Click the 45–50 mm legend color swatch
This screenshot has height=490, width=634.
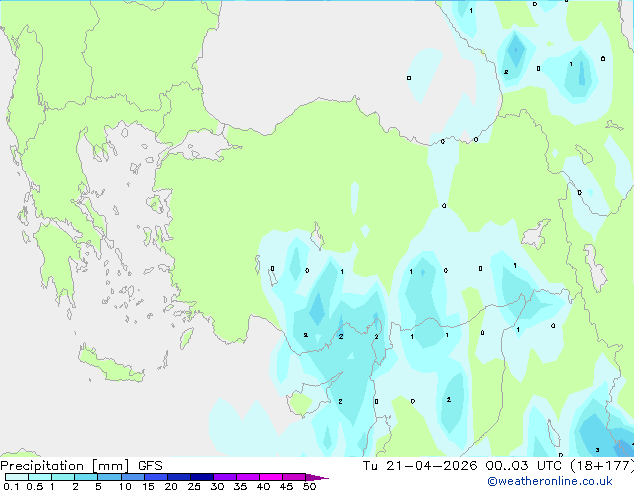pos(294,477)
